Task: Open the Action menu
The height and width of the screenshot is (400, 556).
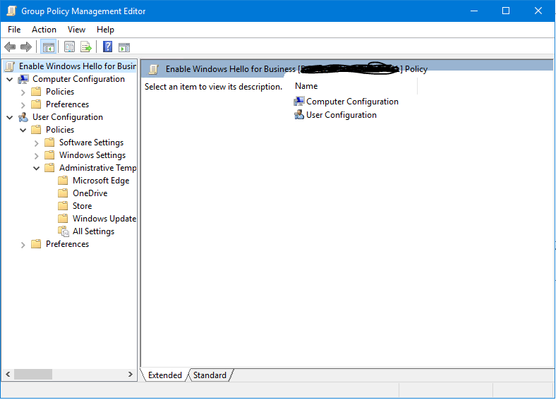Action: coord(44,30)
